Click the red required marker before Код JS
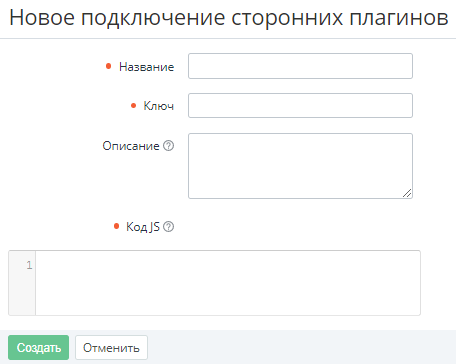Screen dimensions: 456x364 116,226
